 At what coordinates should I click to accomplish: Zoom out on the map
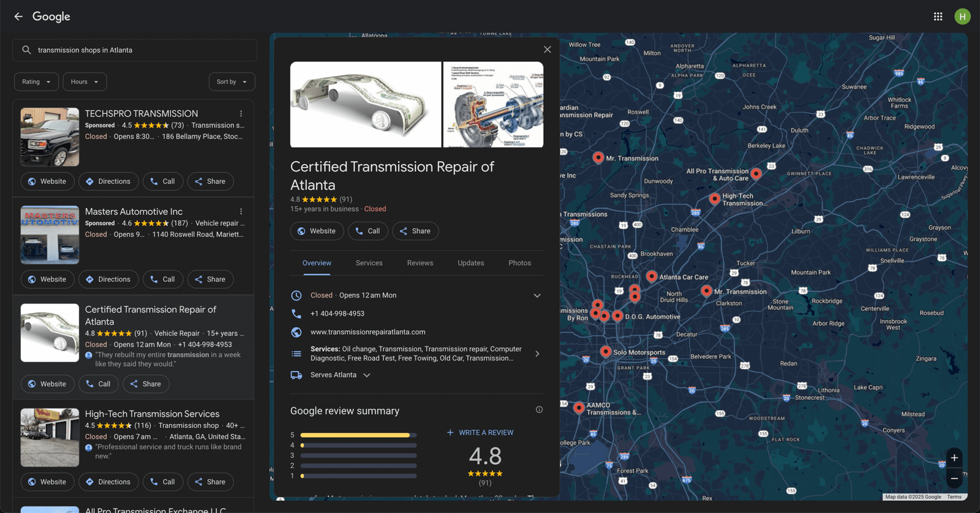pyautogui.click(x=954, y=479)
